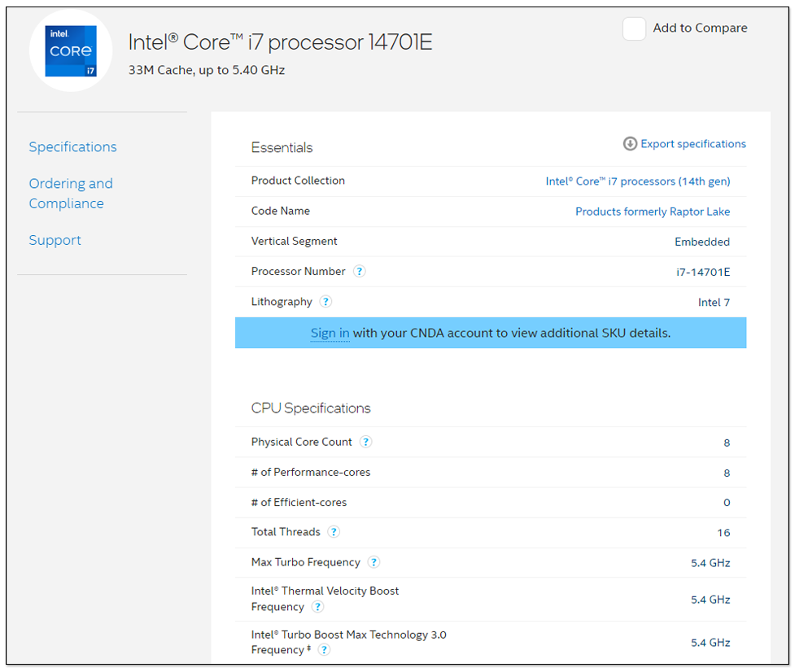795x672 pixels.
Task: Open help icon next to Lithography
Action: (x=325, y=302)
